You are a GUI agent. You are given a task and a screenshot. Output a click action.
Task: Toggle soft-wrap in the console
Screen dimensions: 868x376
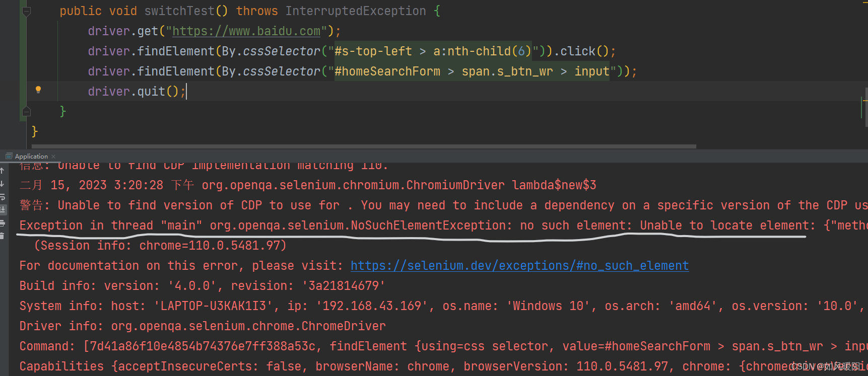pos(3,197)
